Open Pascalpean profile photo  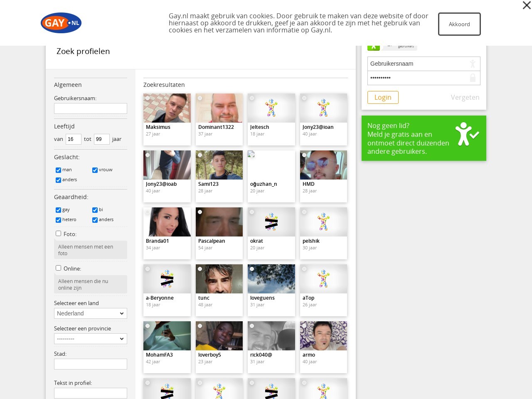point(219,222)
